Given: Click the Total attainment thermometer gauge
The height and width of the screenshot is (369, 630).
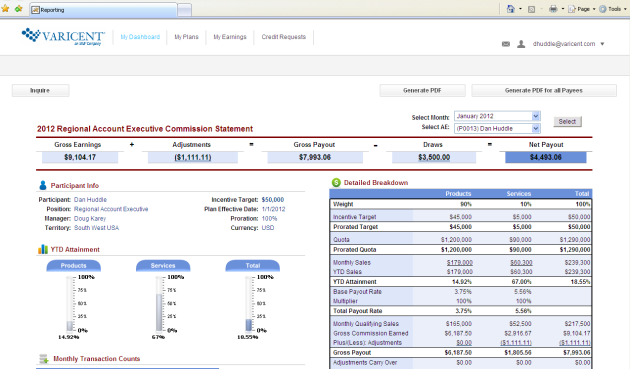Looking at the screenshot, I should (x=249, y=303).
